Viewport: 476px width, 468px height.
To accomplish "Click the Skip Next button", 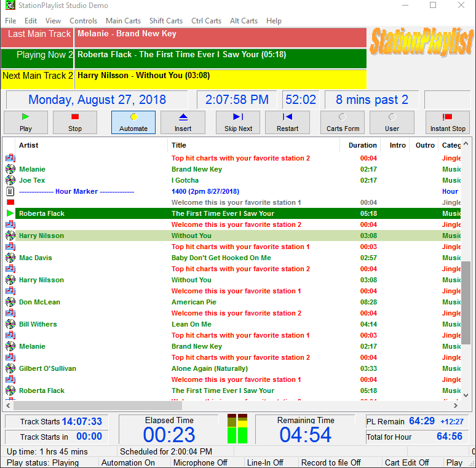I will pos(238,122).
